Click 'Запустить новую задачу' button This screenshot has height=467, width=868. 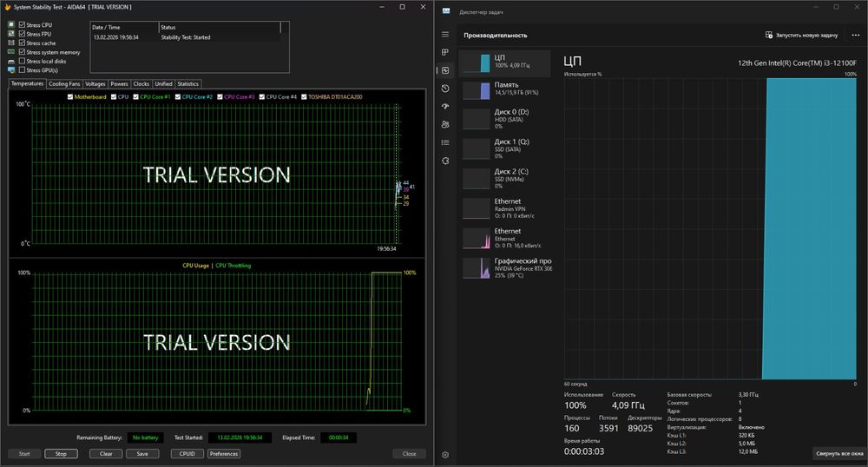pos(802,35)
